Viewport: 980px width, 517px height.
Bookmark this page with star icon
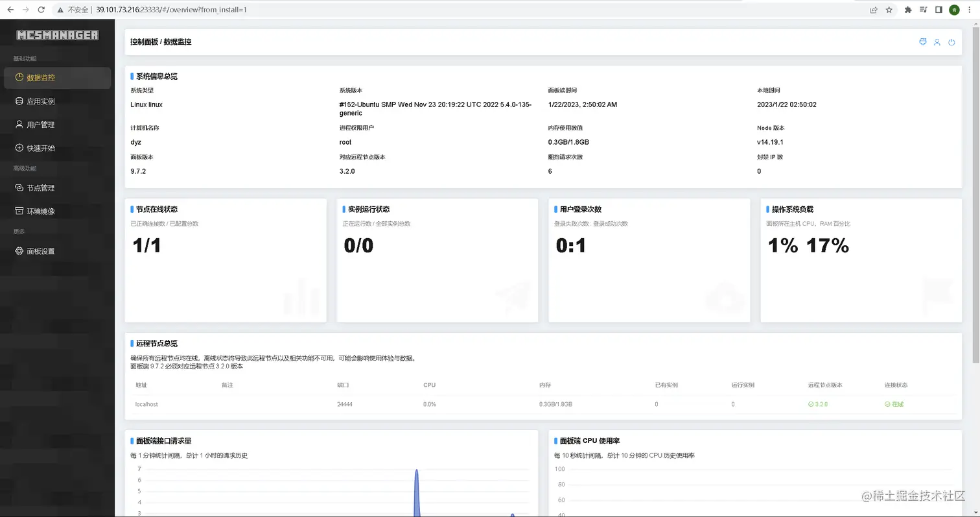click(889, 10)
